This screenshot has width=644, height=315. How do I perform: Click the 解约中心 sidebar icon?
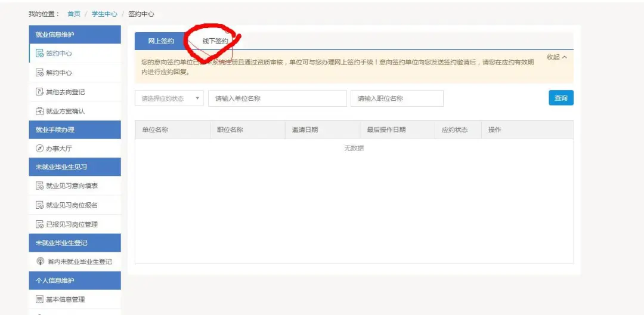pyautogui.click(x=40, y=73)
